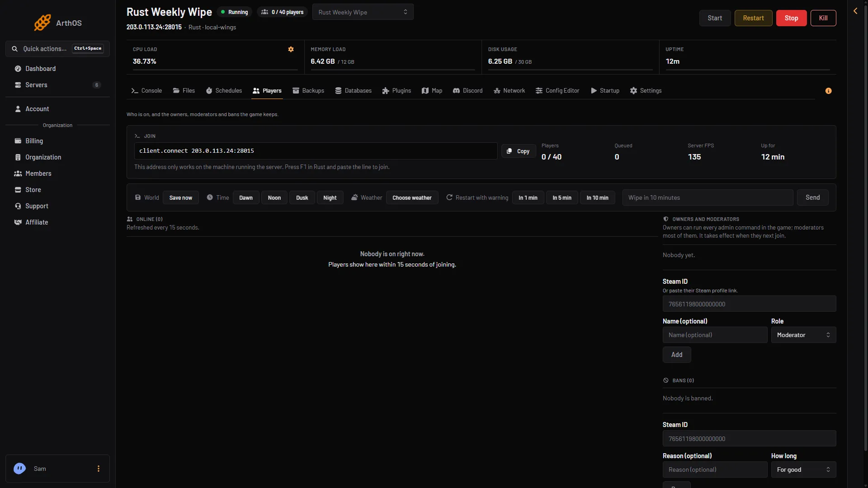Click Save now for the World
Image resolution: width=868 pixels, height=488 pixels.
[x=180, y=198]
